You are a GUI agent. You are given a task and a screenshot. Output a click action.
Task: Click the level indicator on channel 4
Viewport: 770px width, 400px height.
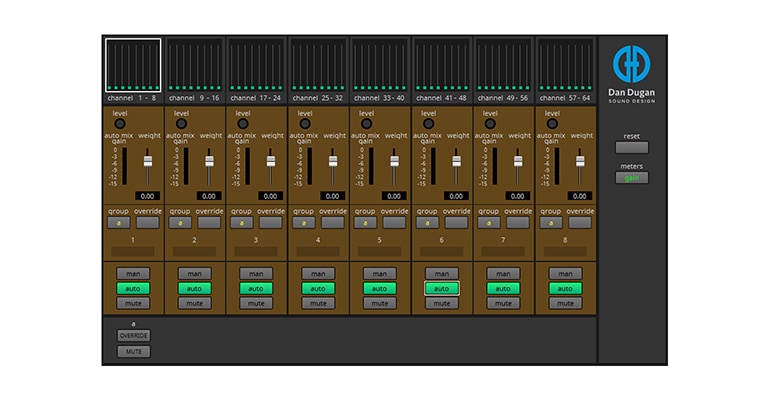tap(305, 124)
